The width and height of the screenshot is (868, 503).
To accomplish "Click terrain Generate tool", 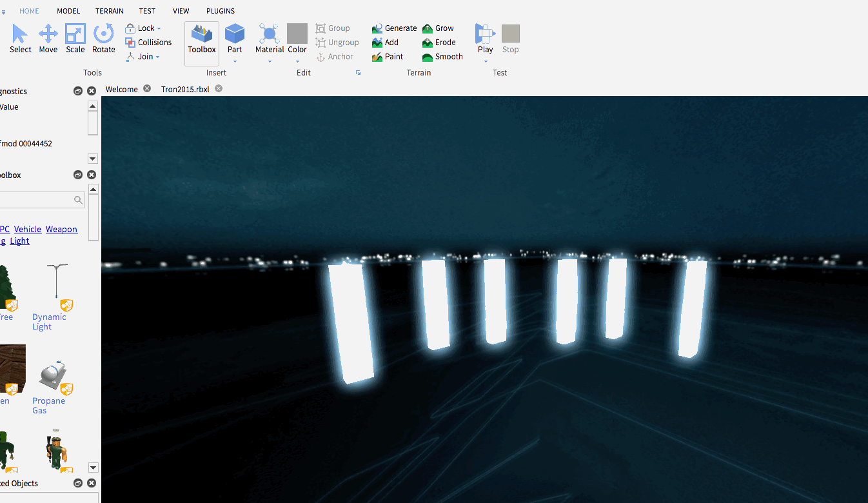I will pos(395,28).
